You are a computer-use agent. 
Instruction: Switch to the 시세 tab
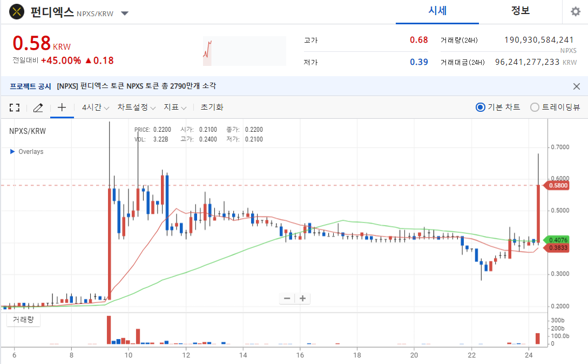click(437, 11)
